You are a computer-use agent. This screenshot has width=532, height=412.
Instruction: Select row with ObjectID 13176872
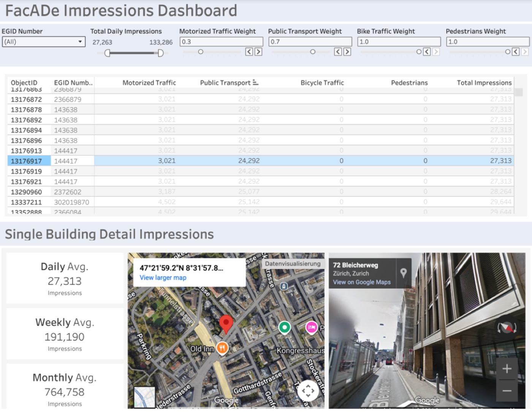click(261, 99)
